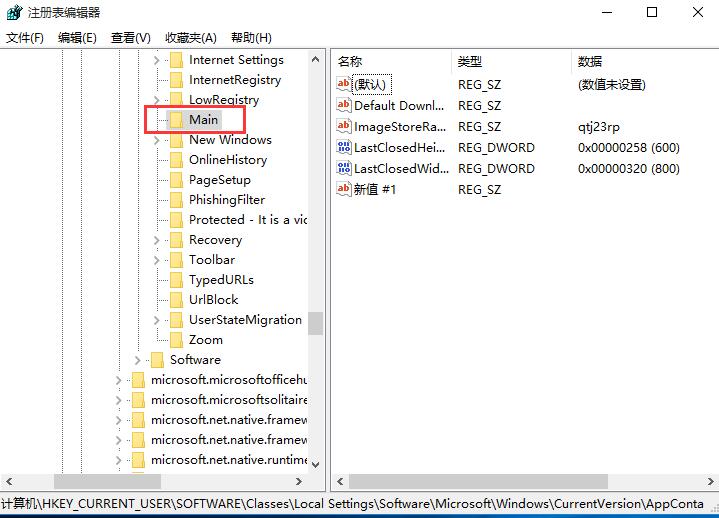Expand the UserStateMigration key
Screen dimensions: 719x518
[x=156, y=320]
